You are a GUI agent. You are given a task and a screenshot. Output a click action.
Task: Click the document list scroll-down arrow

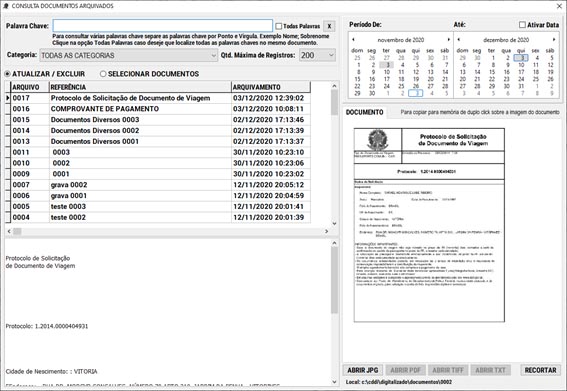tap(334, 223)
